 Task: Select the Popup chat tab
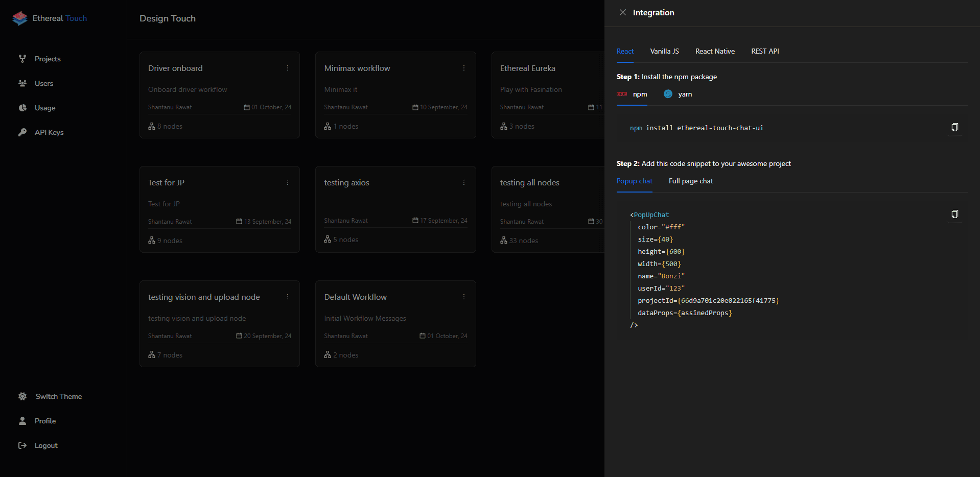pos(635,181)
